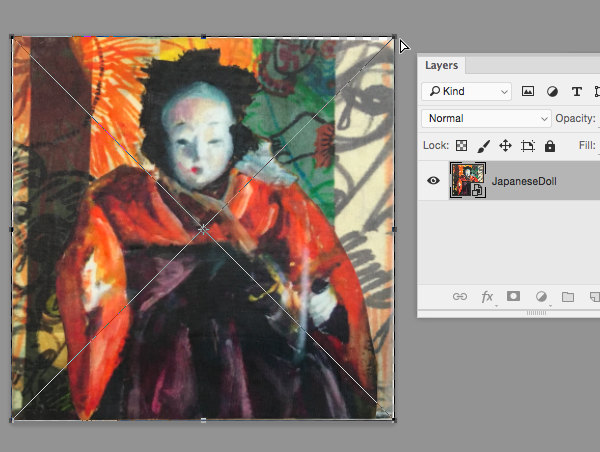Click the top-left transform handle

click(12, 37)
